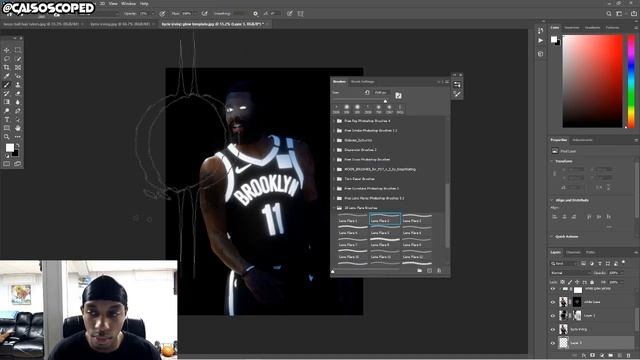This screenshot has width=640, height=360.
Task: Swap foreground and background colors
Action: (18, 145)
